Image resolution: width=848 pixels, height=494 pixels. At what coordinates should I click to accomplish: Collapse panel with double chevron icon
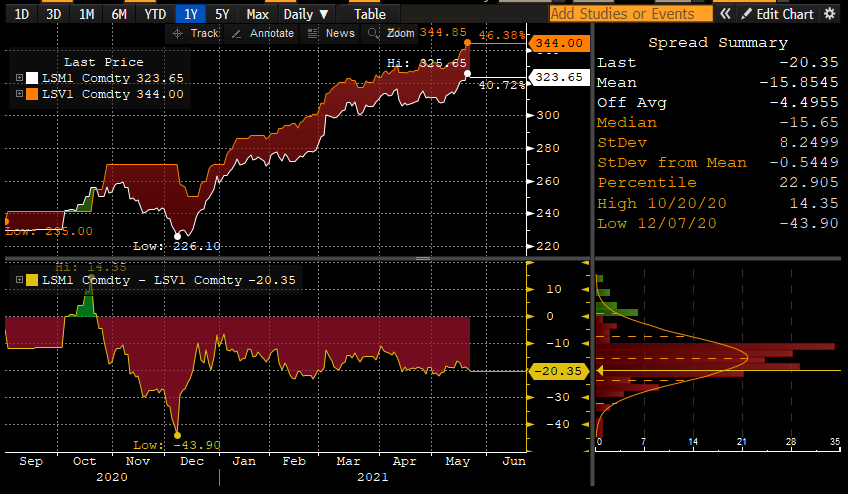(x=725, y=14)
